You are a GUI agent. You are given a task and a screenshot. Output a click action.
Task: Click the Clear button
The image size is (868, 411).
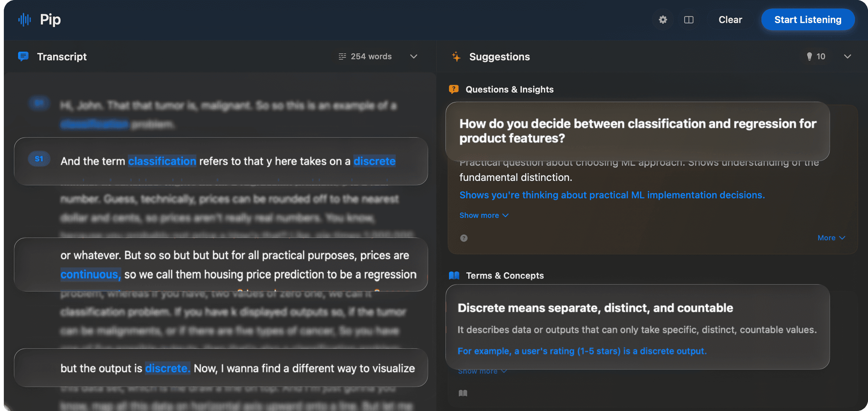730,20
